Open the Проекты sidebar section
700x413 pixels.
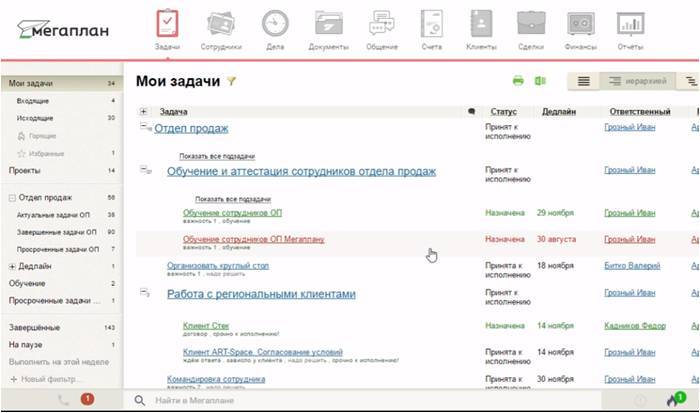pos(25,170)
